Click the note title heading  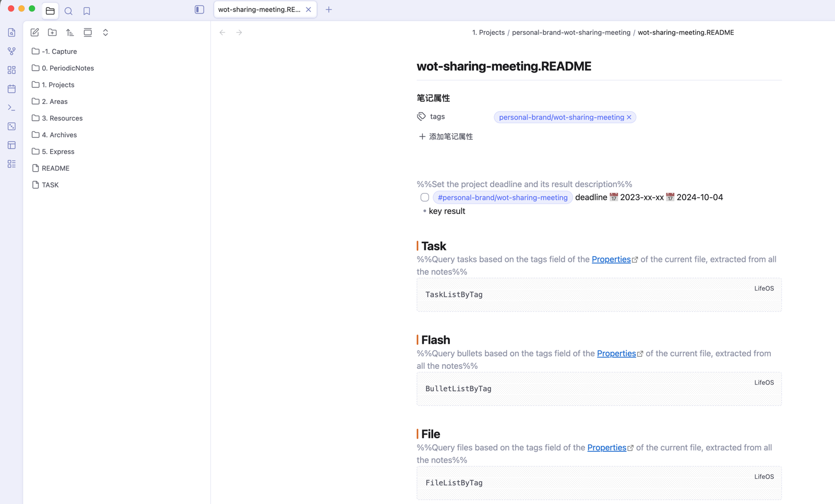click(x=504, y=66)
